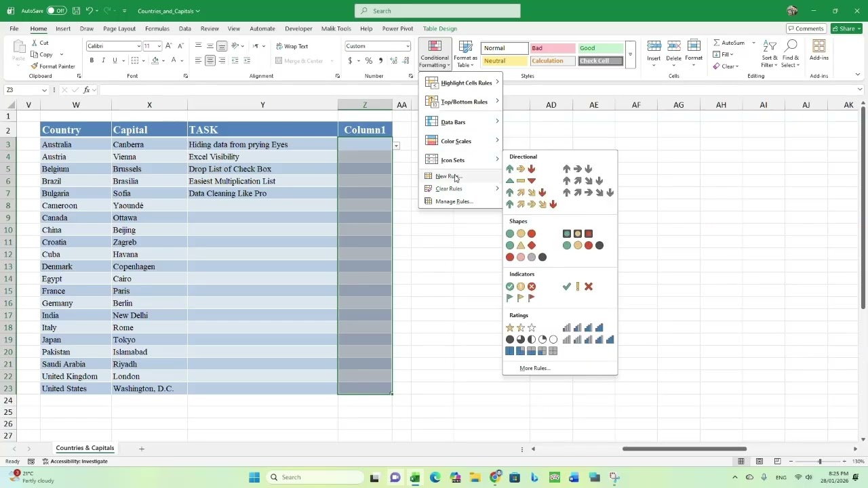
Task: Choose the 5 Boxes icon set
Action: click(531, 351)
